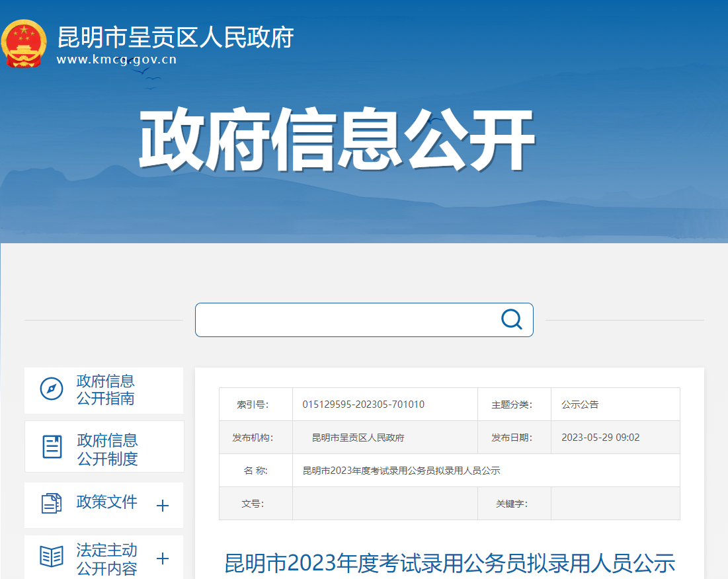Click the www.kmcg.gov.cn web address

117,59
